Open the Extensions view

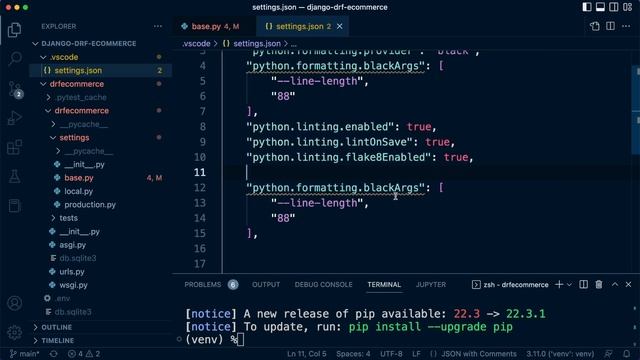(x=14, y=147)
